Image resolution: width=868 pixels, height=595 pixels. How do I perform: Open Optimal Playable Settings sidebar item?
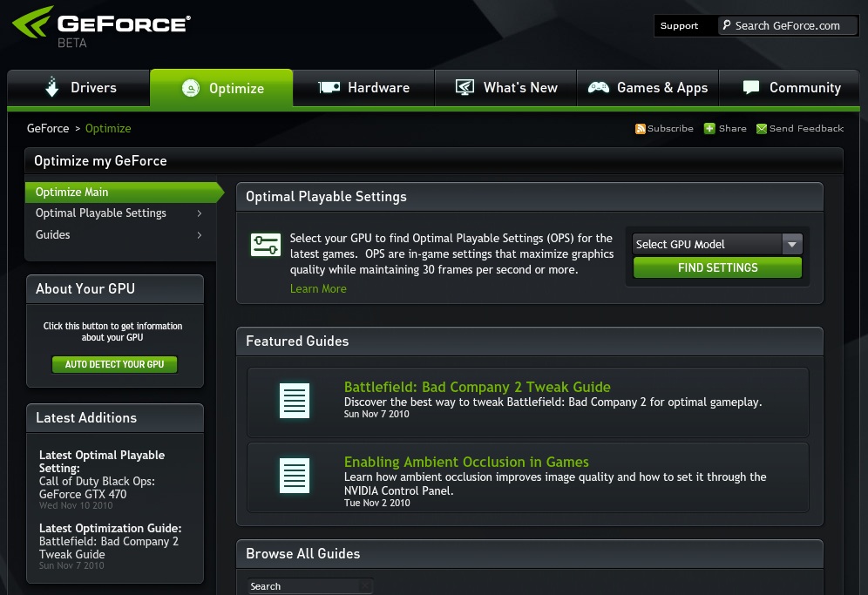click(120, 213)
